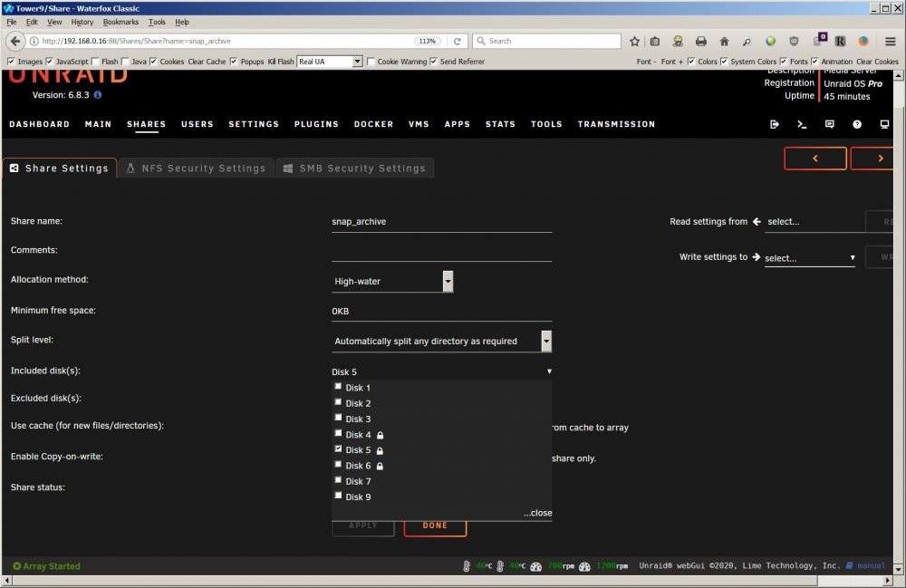Open the DOCKER navigation item
The image size is (906, 588).
(x=373, y=124)
